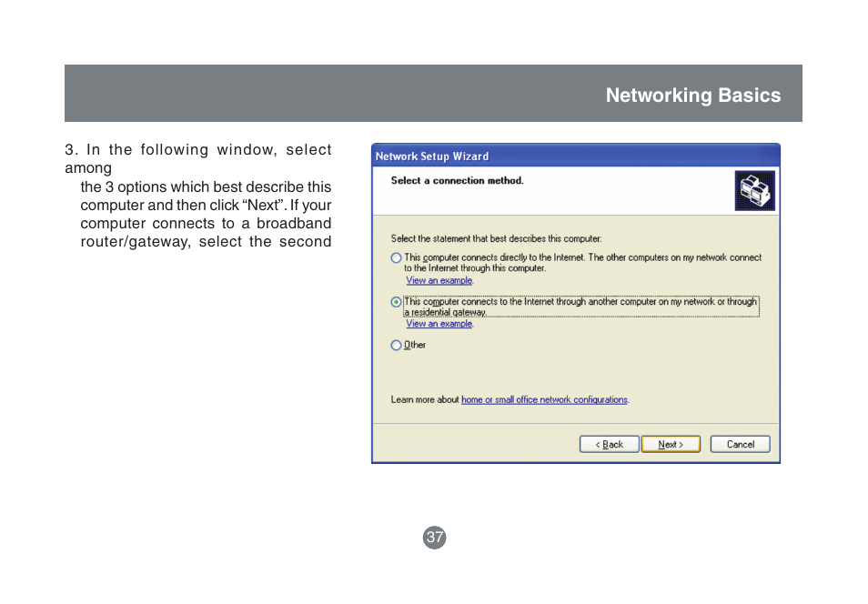Click 'Select the statement that best describes' text
868x604 pixels.
click(x=496, y=238)
